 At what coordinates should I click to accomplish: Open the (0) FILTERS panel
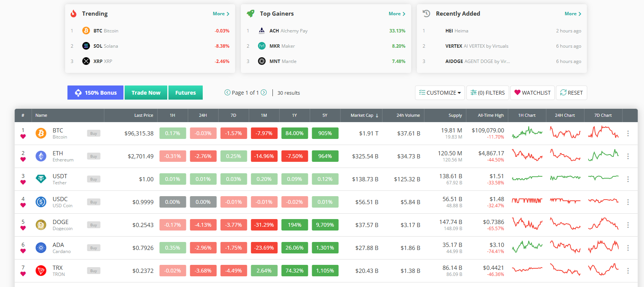tap(488, 93)
